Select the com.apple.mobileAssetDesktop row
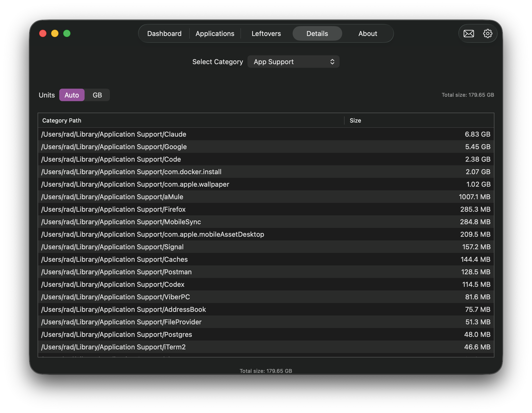 [x=266, y=234]
